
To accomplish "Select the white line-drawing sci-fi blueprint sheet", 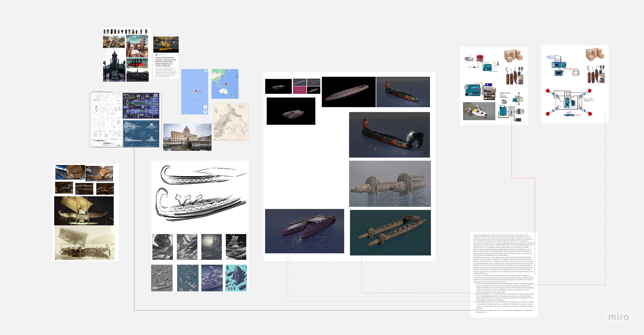I will tap(107, 120).
